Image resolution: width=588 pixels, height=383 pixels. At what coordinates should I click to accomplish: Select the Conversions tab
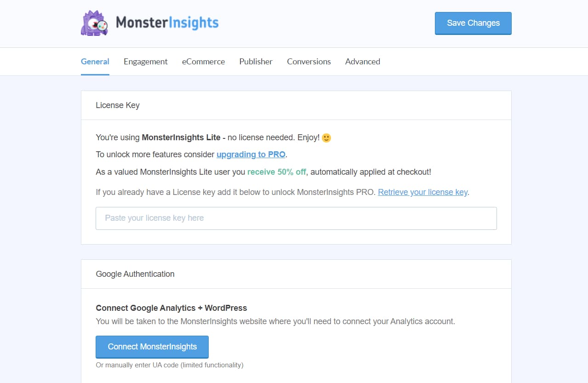tap(308, 61)
